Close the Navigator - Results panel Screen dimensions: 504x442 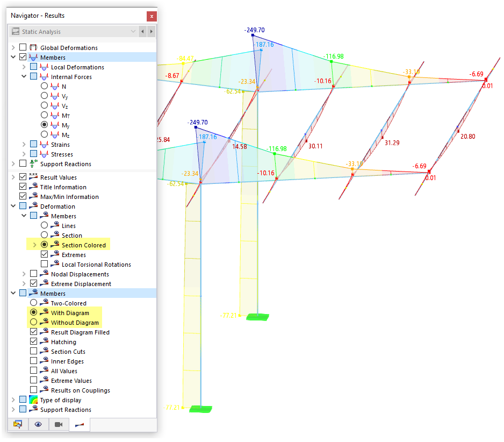click(152, 16)
